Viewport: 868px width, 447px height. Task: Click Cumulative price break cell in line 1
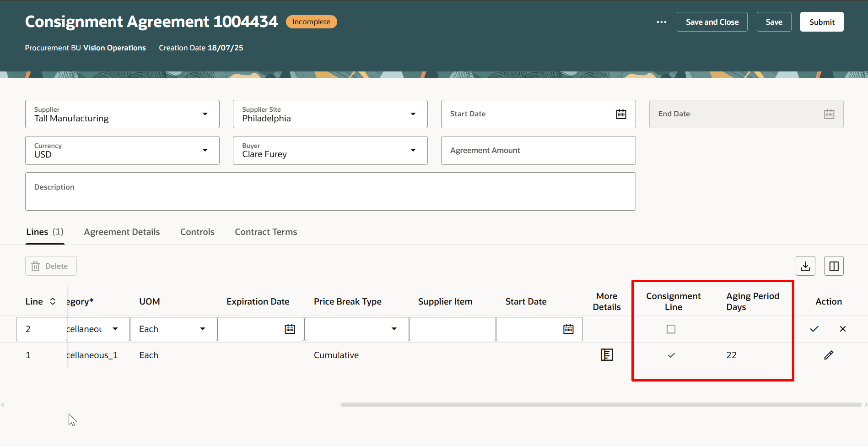pos(336,355)
